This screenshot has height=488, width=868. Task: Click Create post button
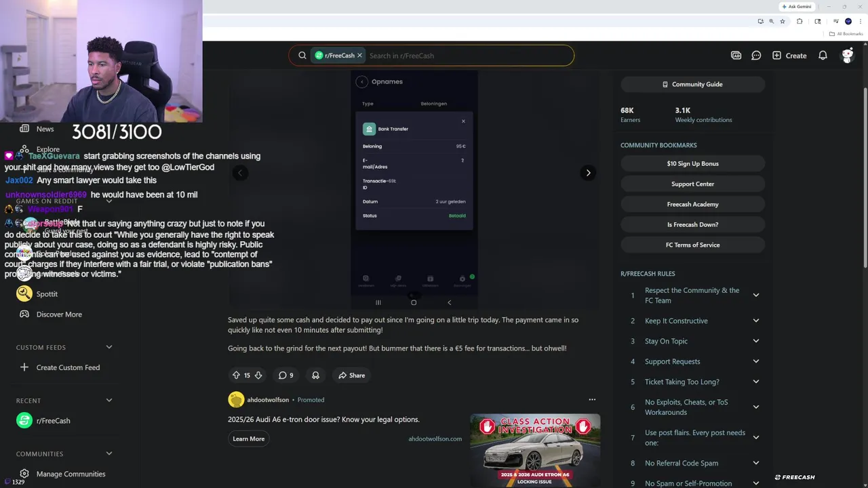789,56
